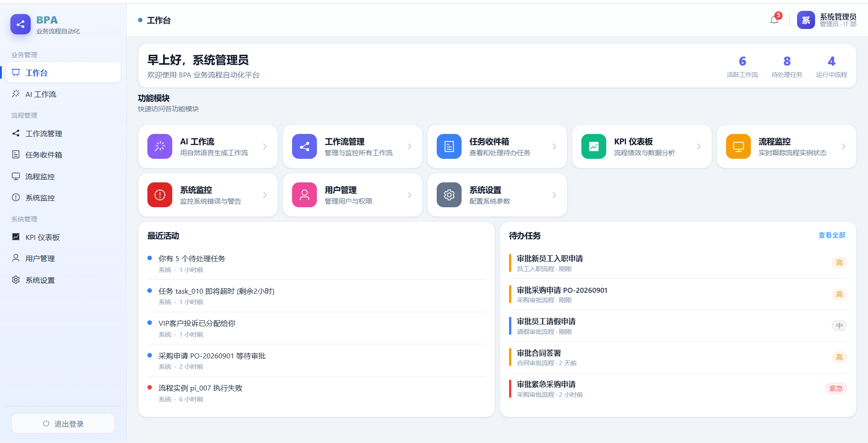Click the 系统监控 alert icon in sidebar
This screenshot has height=443, width=868.
pos(16,197)
